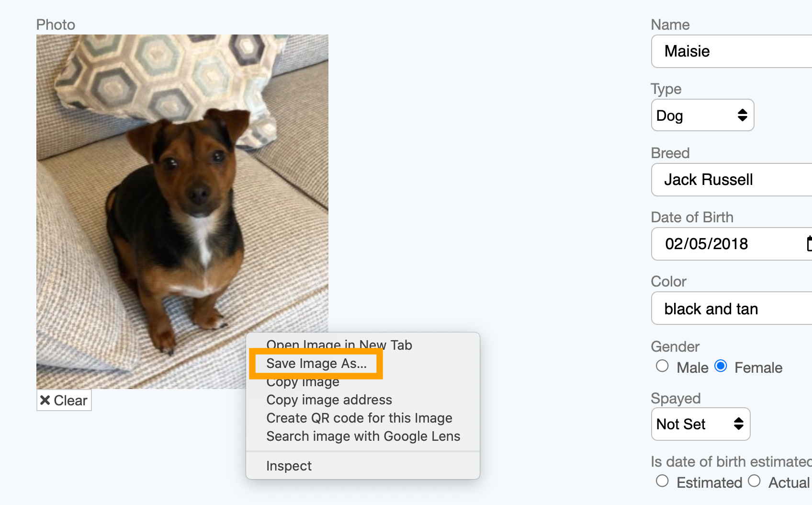
Task: Select the Female gender radio button
Action: point(721,366)
